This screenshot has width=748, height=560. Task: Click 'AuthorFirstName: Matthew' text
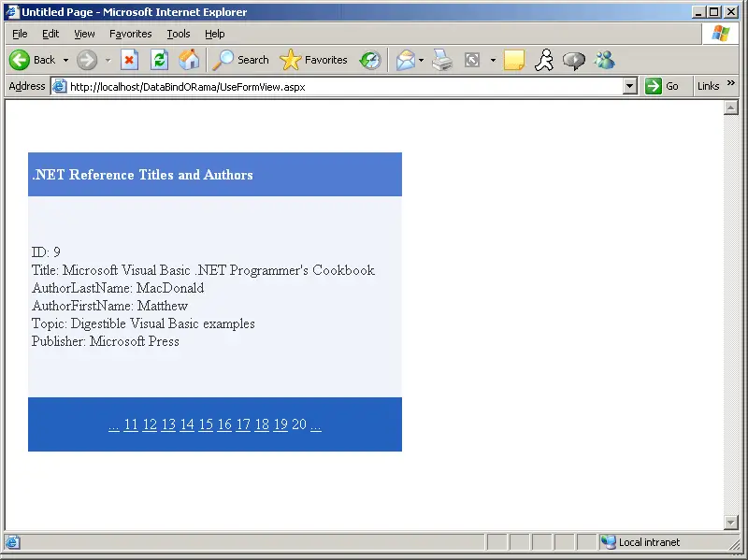tap(109, 306)
